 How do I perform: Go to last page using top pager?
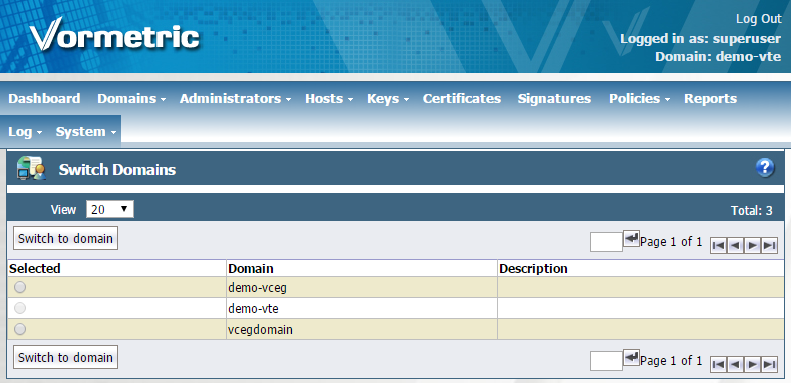tap(769, 246)
